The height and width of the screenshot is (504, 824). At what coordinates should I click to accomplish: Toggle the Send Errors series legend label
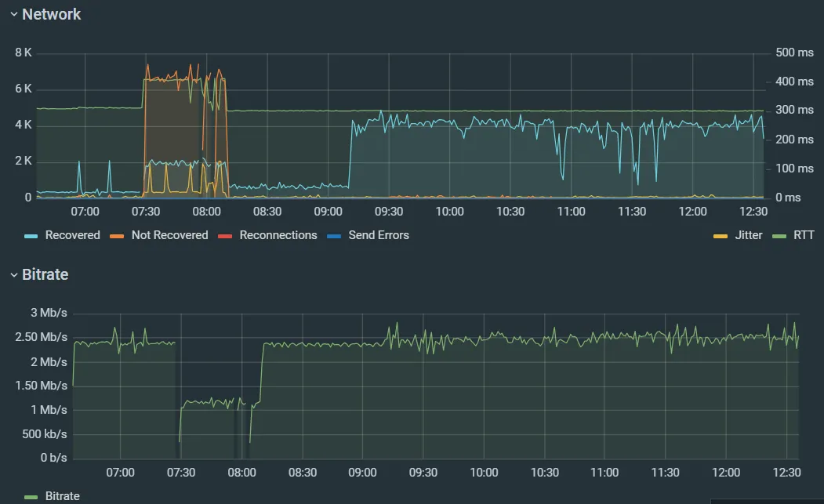click(x=379, y=235)
